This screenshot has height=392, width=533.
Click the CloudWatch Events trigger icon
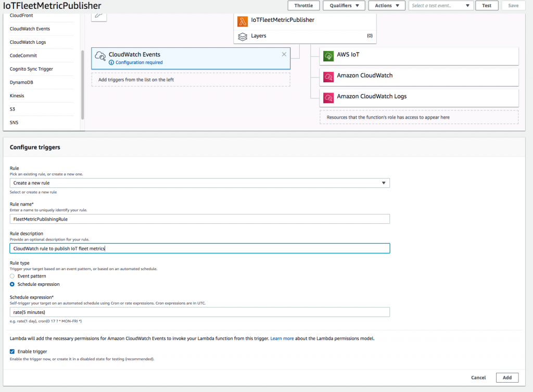tap(100, 56)
